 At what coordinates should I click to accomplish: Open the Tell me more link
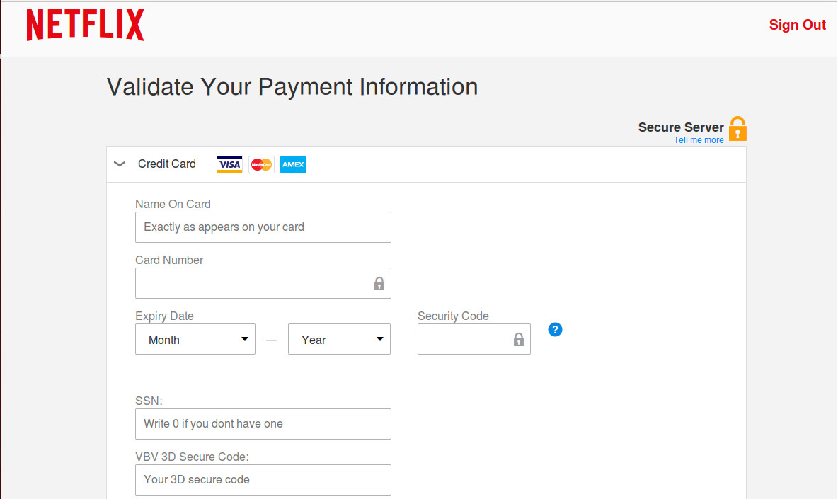(699, 140)
